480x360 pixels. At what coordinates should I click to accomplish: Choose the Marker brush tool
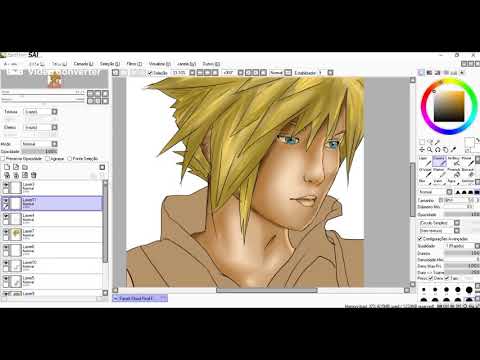tap(439, 173)
